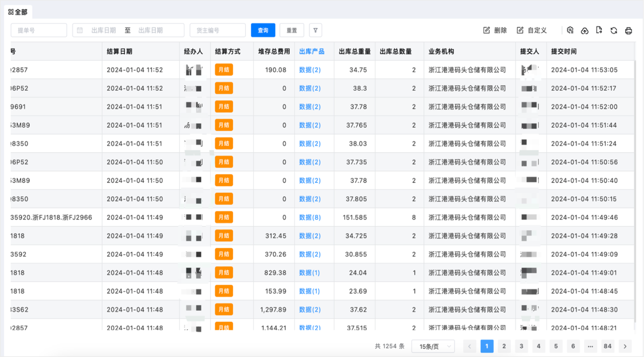
Task: Open 数据(8) link in 出库产品 column
Action: tap(310, 217)
